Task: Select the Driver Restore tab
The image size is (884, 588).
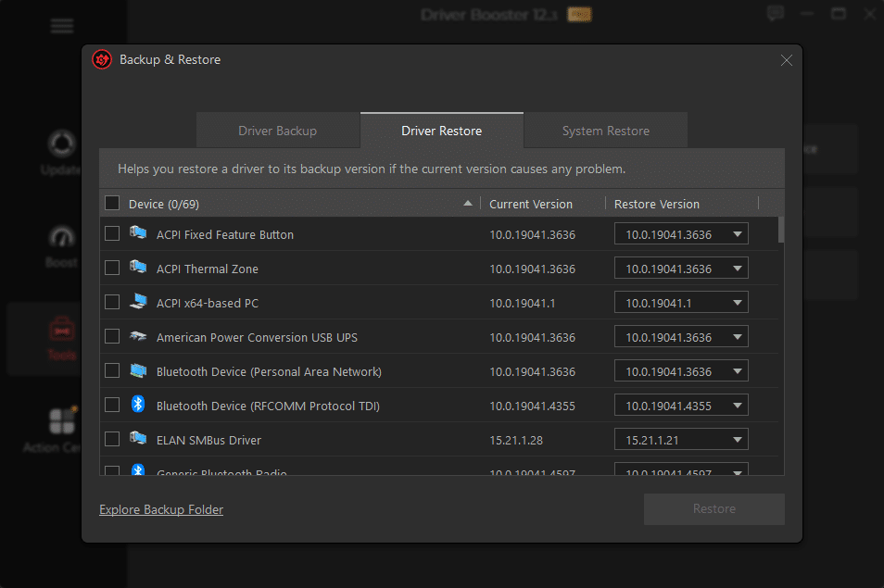Action: pyautogui.click(x=441, y=131)
